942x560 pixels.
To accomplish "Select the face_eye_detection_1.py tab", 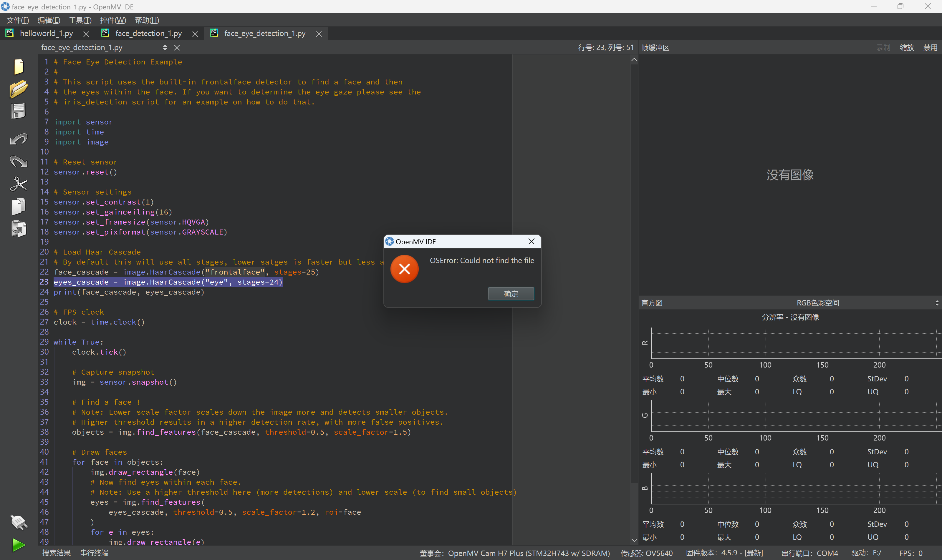I will point(265,34).
